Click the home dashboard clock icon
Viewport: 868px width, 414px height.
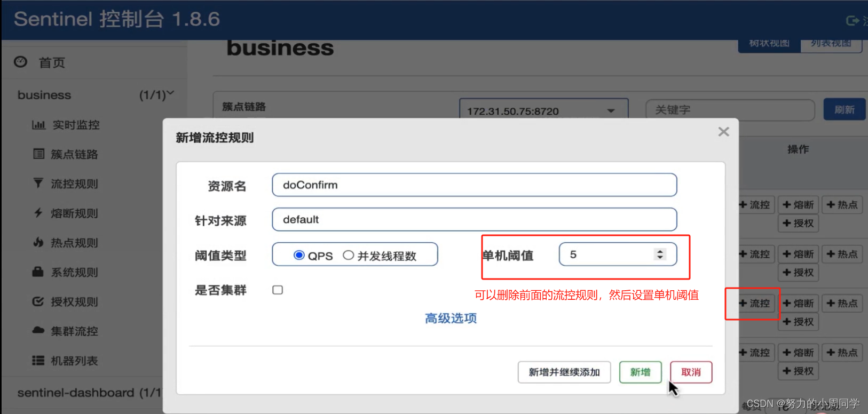[x=20, y=62]
